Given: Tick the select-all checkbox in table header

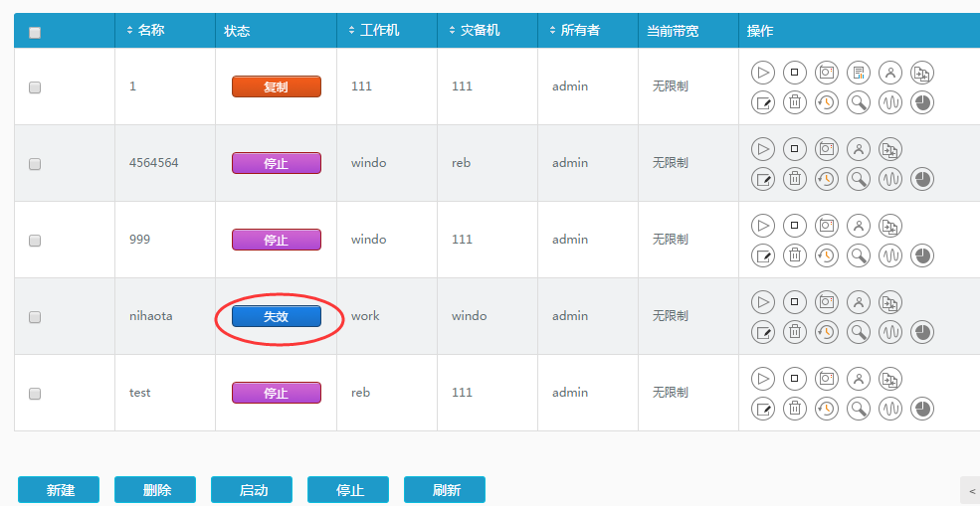Looking at the screenshot, I should 35,33.
